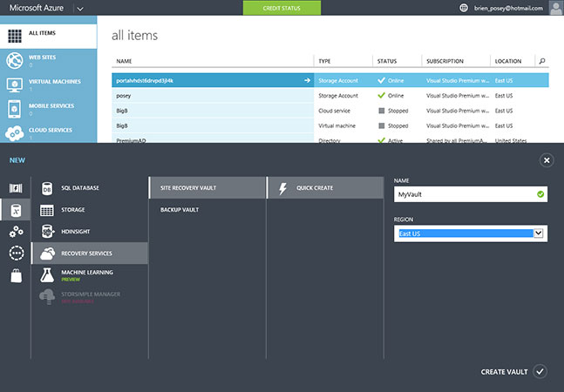The image size is (564, 392).
Task: Click the StorSimple Manager label
Action: tap(91, 294)
